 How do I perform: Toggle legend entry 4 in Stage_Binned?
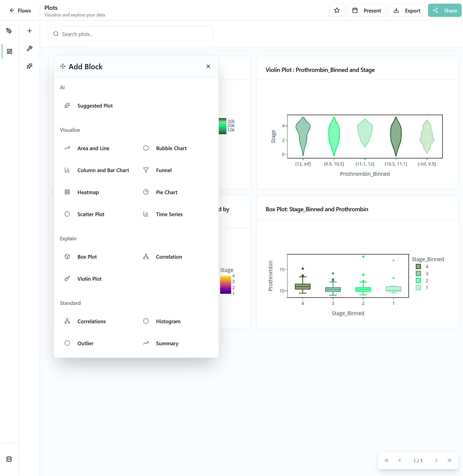422,266
